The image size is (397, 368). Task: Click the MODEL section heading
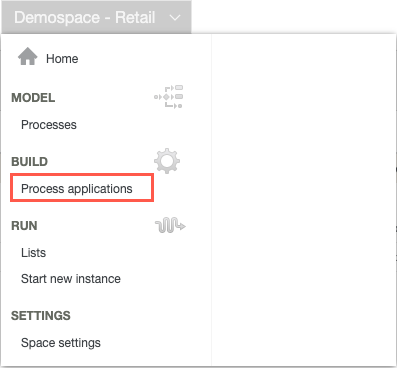(x=33, y=98)
